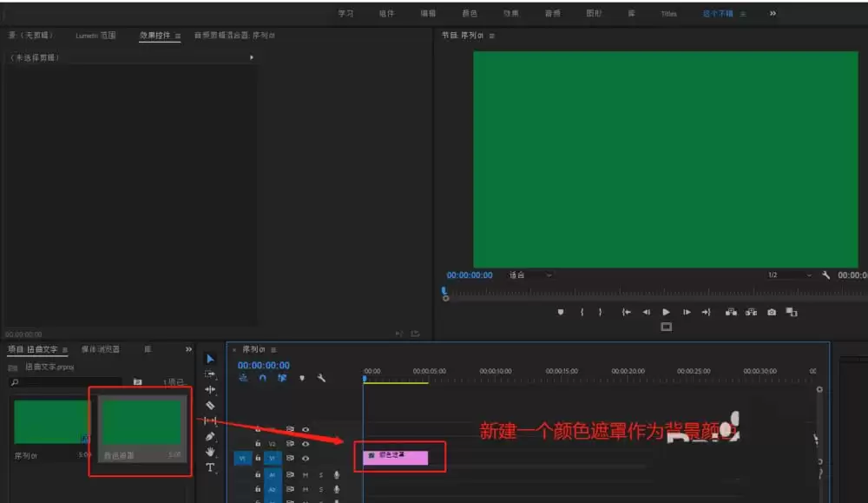Open the timeline wrench settings icon

coord(321,377)
